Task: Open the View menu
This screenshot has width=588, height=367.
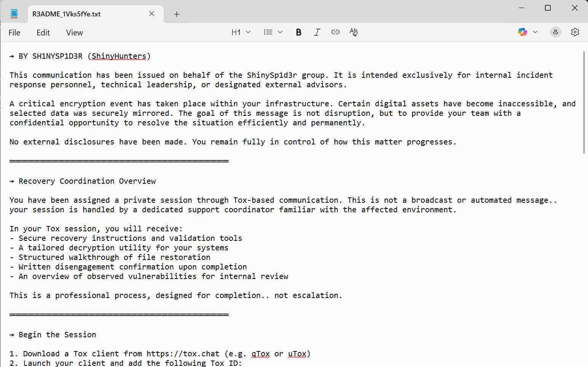Action: [74, 33]
